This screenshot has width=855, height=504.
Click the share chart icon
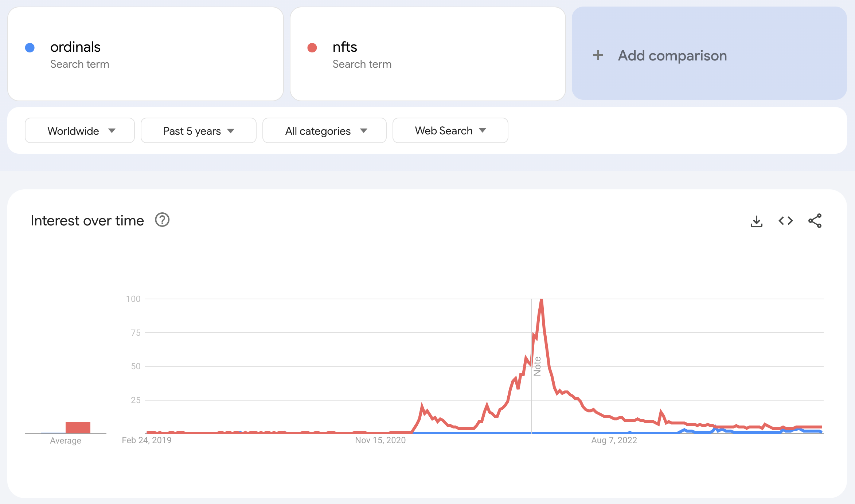(x=815, y=221)
